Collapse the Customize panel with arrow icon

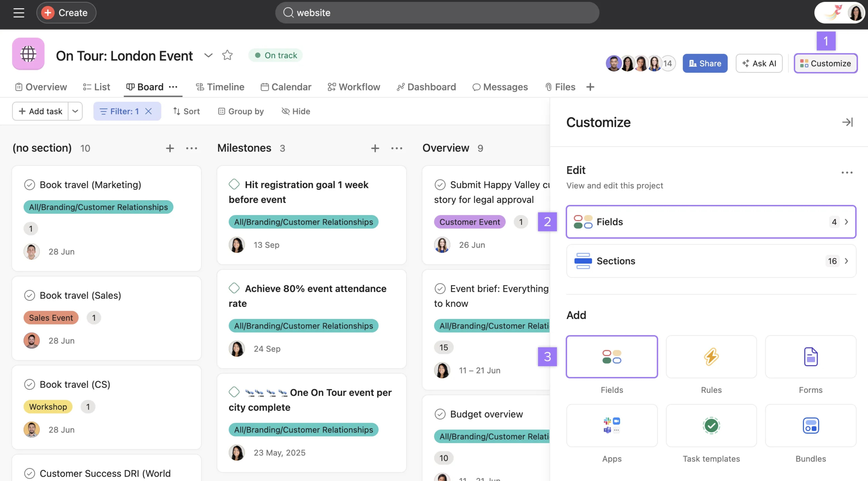click(x=847, y=122)
